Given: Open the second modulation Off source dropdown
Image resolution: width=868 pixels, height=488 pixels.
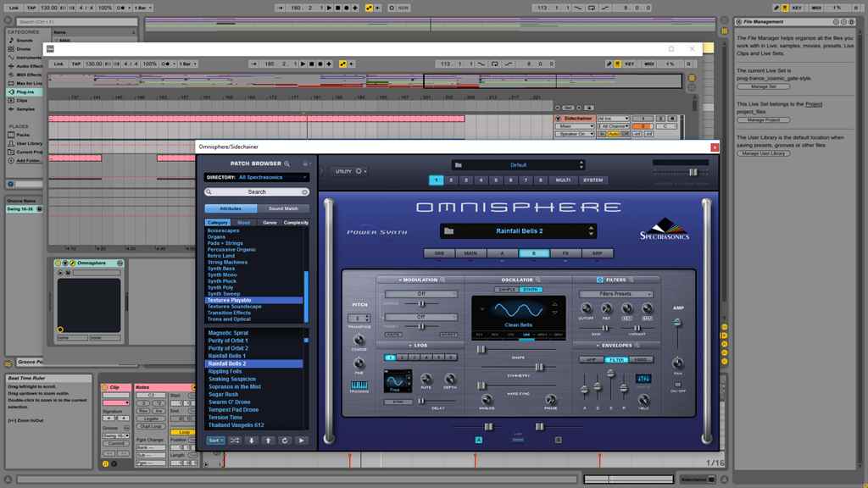Looking at the screenshot, I should [421, 317].
